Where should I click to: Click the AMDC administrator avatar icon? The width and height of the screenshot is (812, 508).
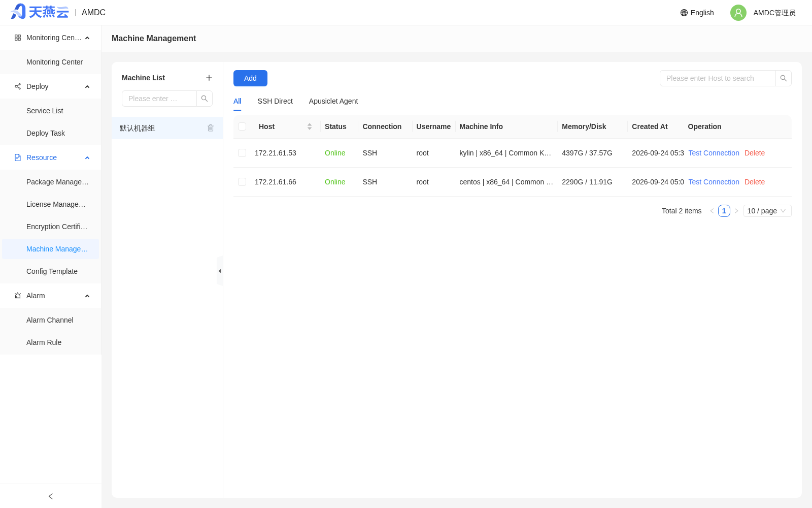pos(738,13)
